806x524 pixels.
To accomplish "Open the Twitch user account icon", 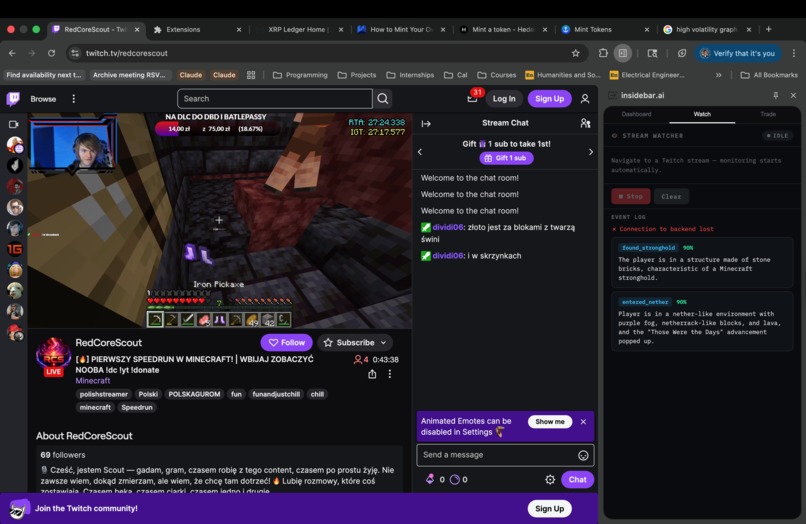I will [585, 99].
